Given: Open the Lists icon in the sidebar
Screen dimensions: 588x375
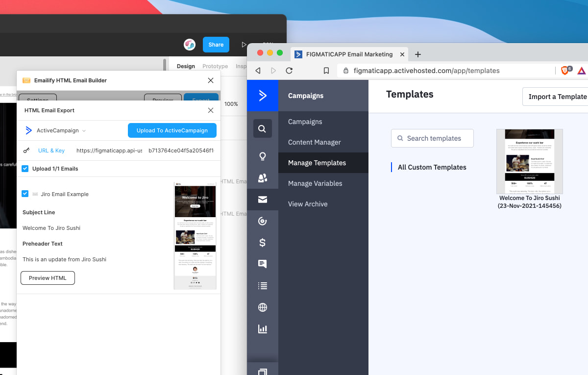Looking at the screenshot, I should (263, 286).
